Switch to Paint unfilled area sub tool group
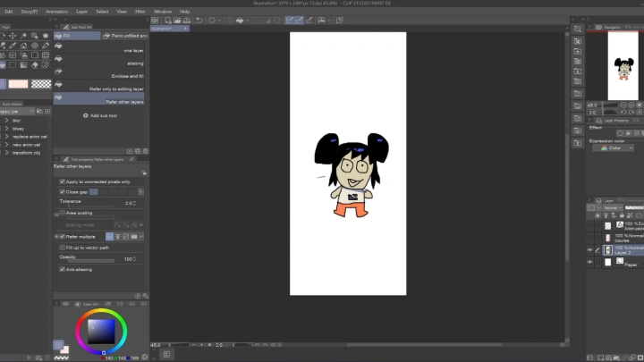This screenshot has height=362, width=644. [x=125, y=36]
